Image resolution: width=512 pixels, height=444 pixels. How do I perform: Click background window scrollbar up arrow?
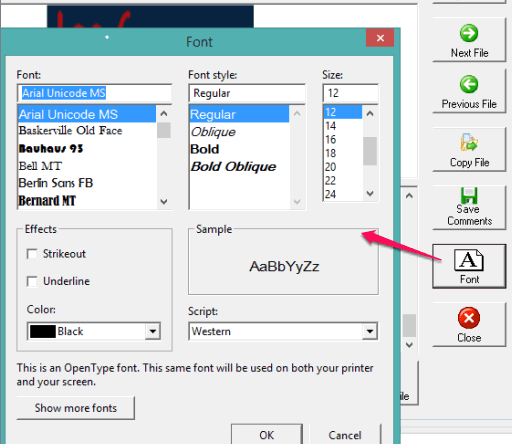409,196
